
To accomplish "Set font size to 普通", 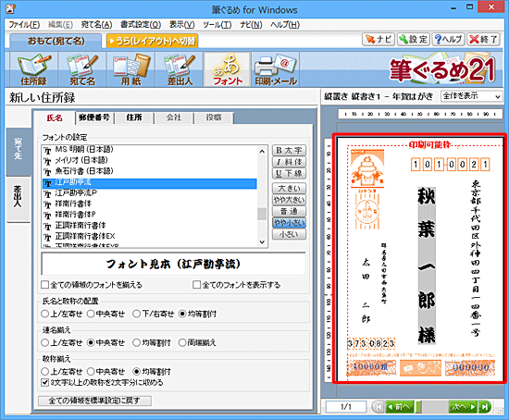I will pos(289,211).
